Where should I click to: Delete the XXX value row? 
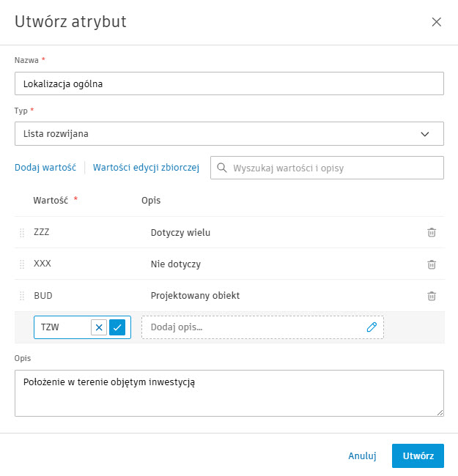point(432,264)
